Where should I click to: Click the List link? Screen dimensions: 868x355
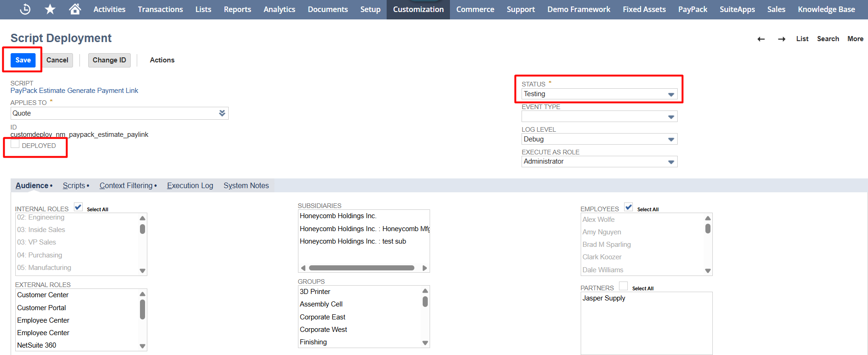802,39
